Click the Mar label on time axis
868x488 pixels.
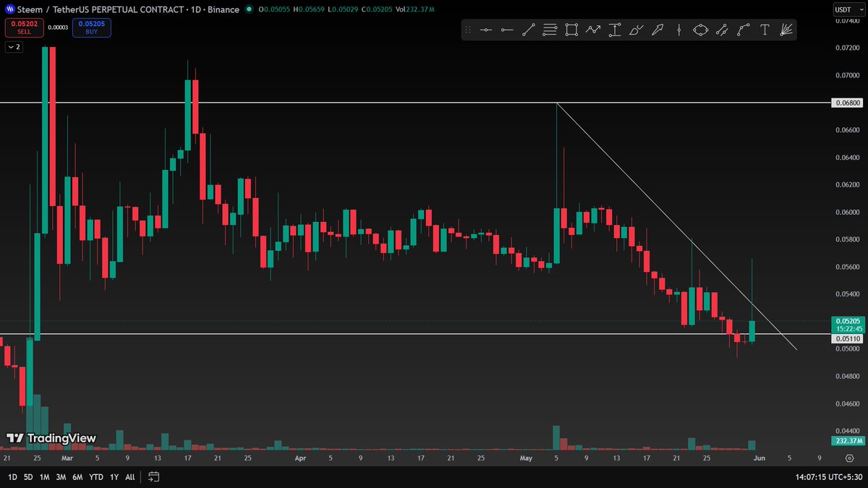[67, 458]
